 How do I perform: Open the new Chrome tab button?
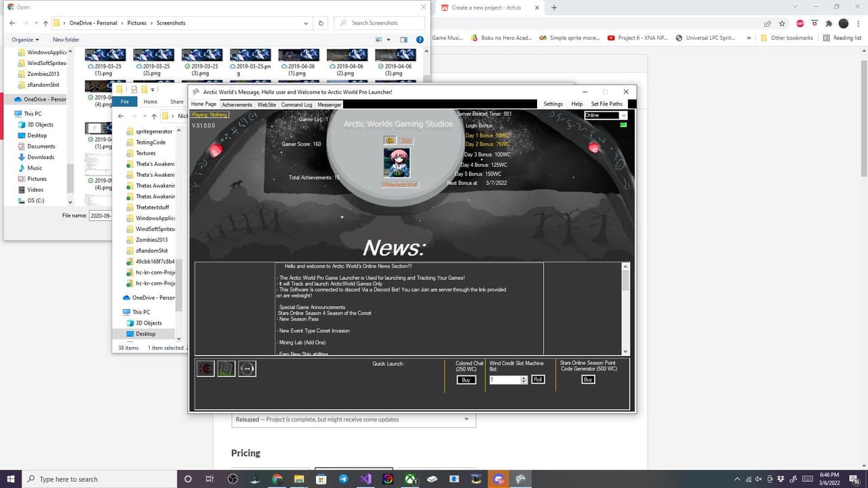tap(554, 7)
